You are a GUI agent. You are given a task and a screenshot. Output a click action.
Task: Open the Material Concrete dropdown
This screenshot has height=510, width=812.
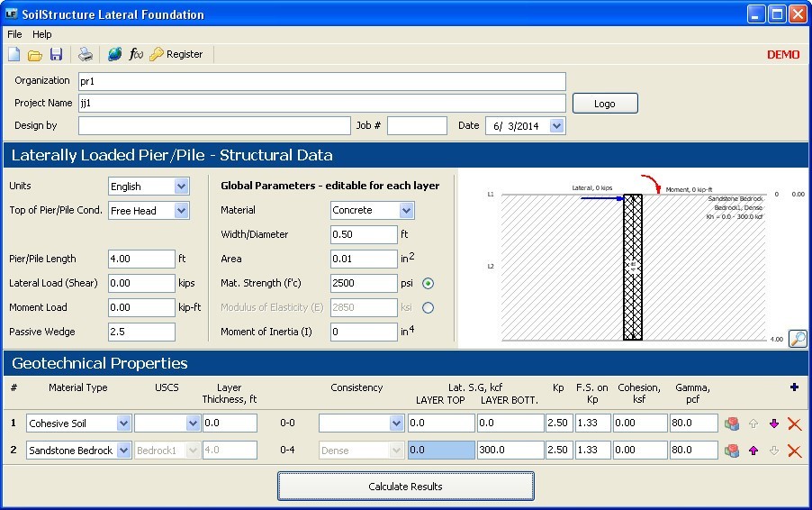click(407, 210)
